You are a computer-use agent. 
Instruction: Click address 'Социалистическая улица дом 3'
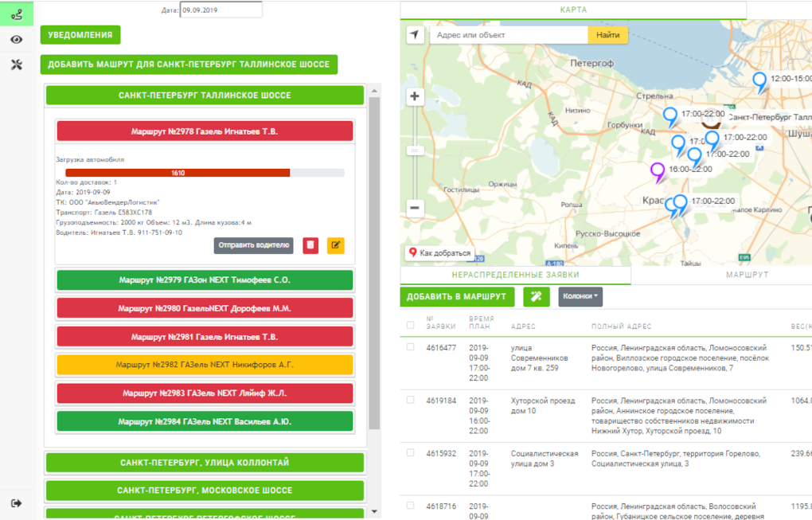pos(545,459)
